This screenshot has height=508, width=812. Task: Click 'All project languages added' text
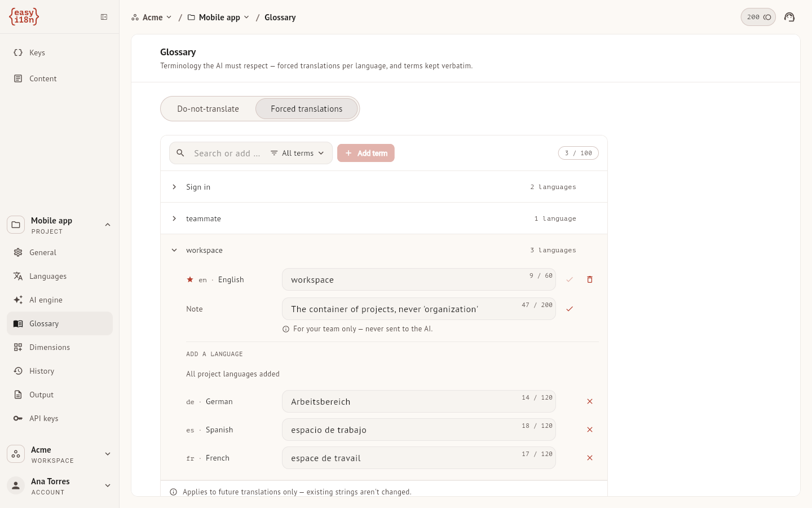pyautogui.click(x=233, y=374)
